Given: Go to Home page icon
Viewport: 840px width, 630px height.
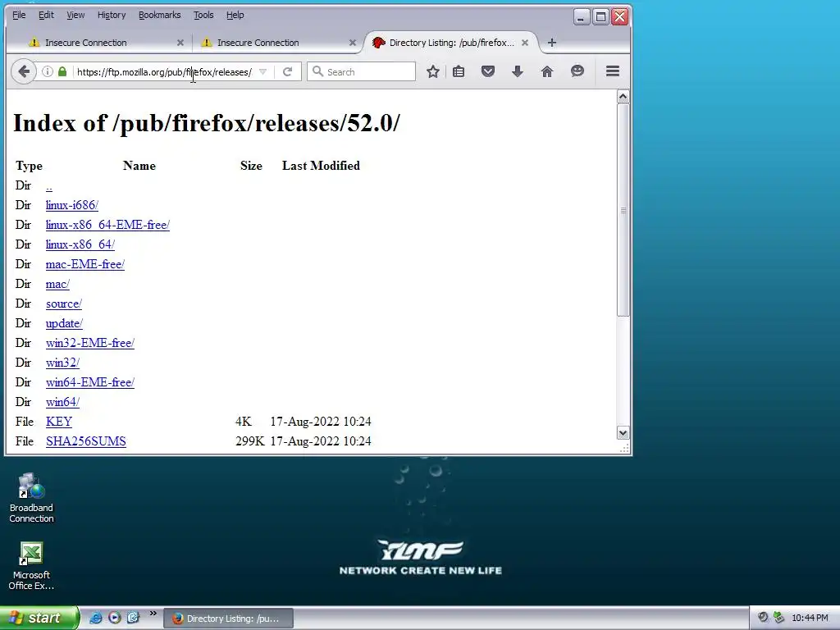Looking at the screenshot, I should [x=546, y=71].
